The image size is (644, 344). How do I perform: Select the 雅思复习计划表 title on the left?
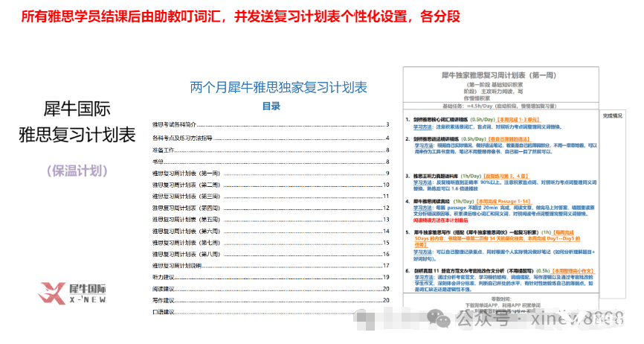(x=77, y=135)
